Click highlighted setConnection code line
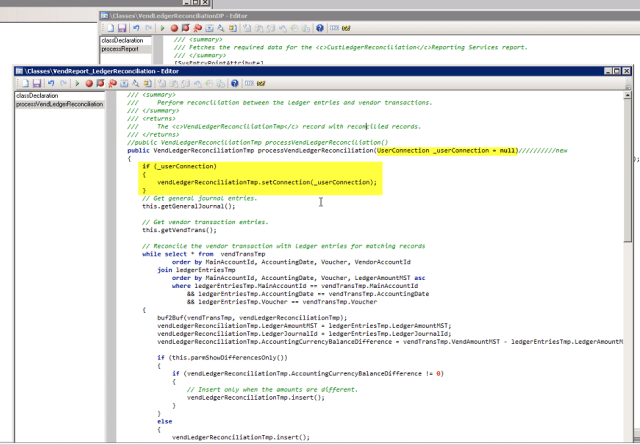The width and height of the screenshot is (640, 445). 266,182
